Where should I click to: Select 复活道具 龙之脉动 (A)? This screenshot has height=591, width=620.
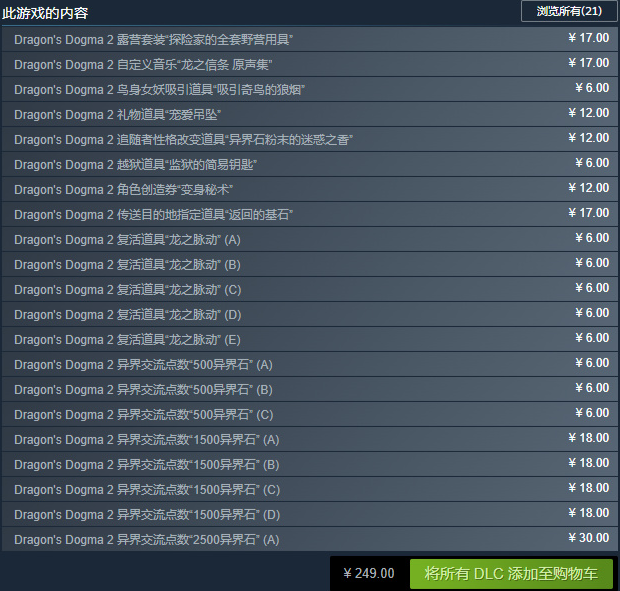click(x=310, y=239)
